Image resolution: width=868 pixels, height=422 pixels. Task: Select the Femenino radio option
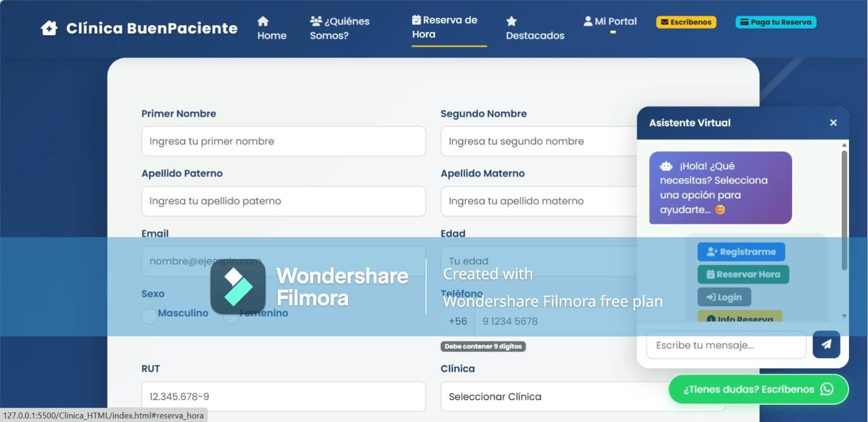tap(232, 316)
